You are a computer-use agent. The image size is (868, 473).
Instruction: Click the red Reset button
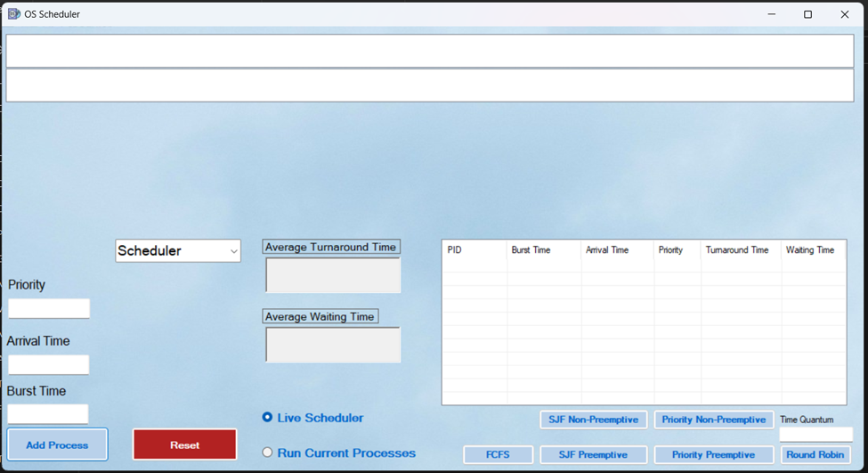click(x=185, y=444)
